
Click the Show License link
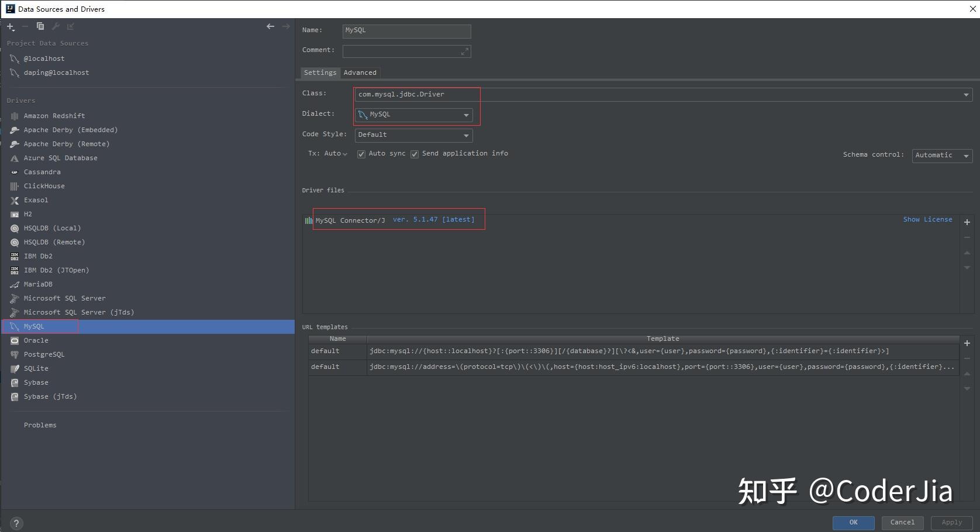point(927,219)
